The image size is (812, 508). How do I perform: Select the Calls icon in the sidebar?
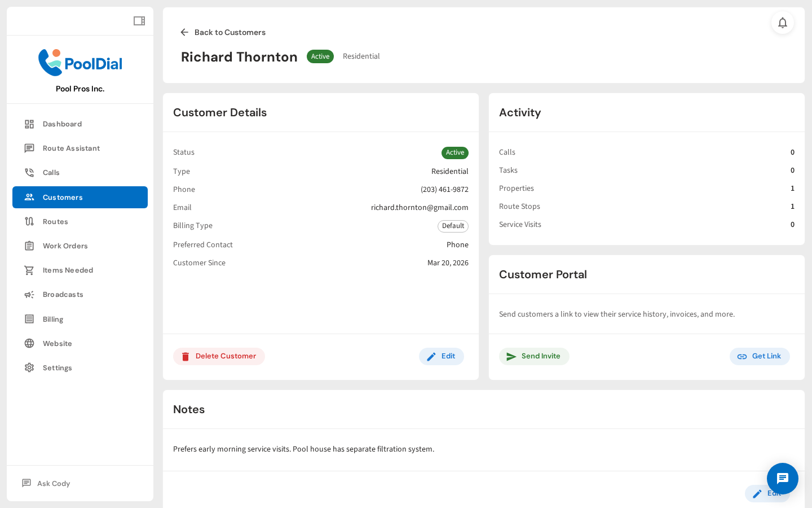click(x=29, y=172)
